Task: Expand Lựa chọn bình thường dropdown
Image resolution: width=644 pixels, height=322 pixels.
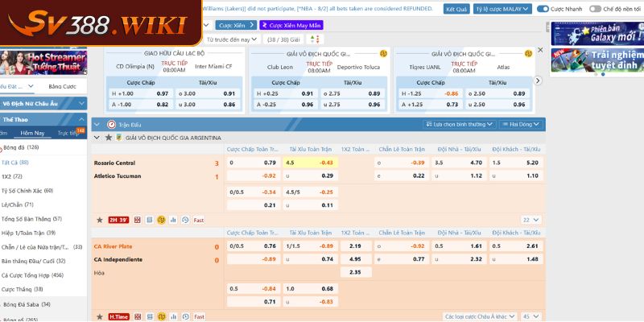Action: (x=459, y=125)
